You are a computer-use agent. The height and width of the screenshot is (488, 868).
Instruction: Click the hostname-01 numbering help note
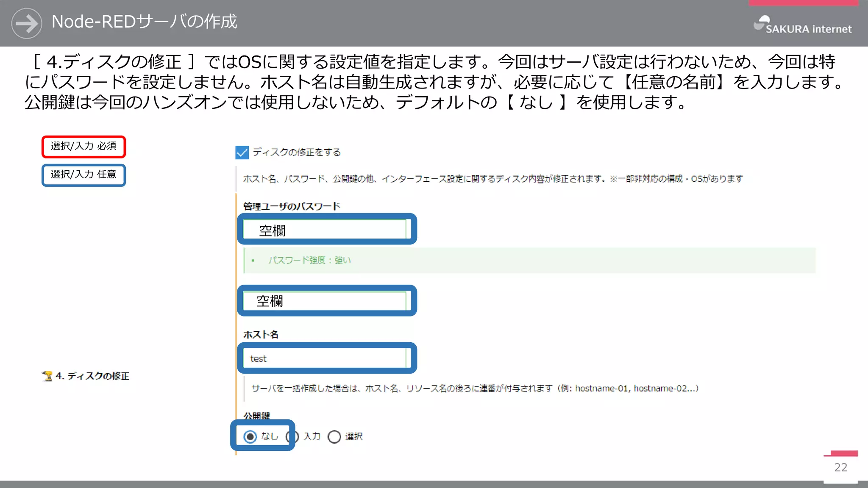(475, 388)
